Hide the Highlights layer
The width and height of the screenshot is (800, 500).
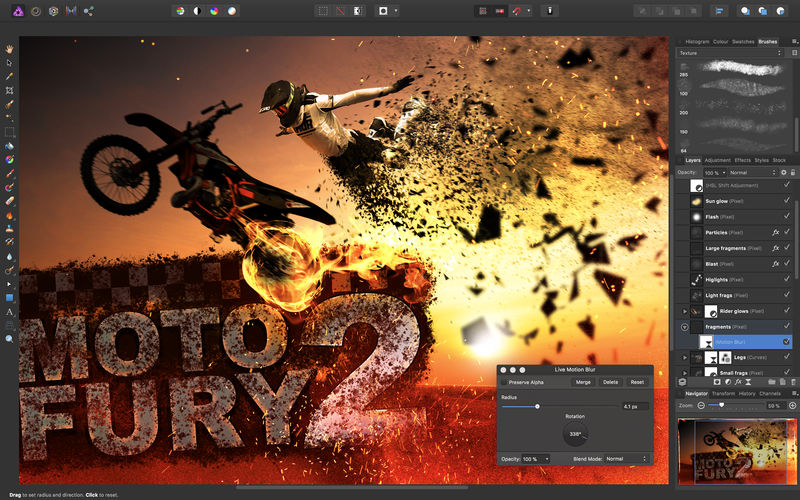pos(786,279)
